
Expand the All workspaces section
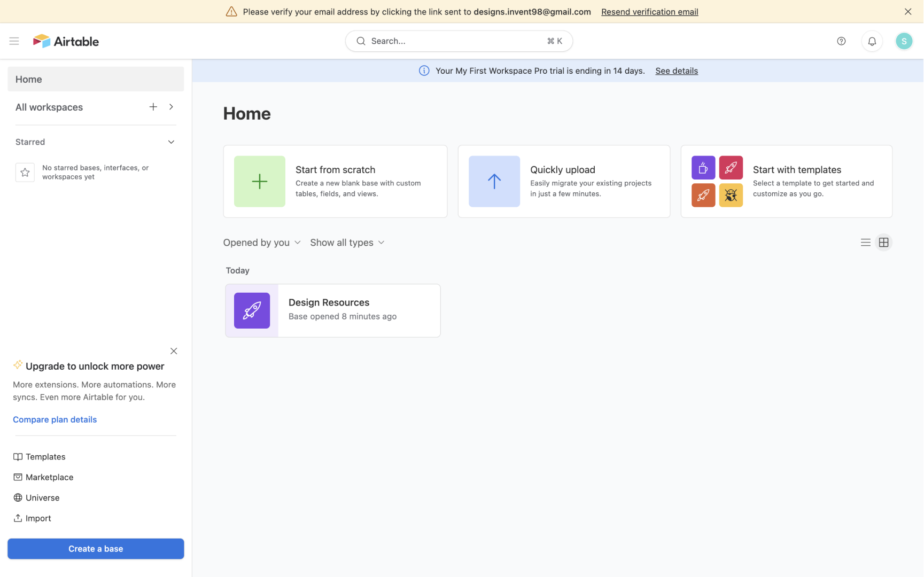coord(171,107)
